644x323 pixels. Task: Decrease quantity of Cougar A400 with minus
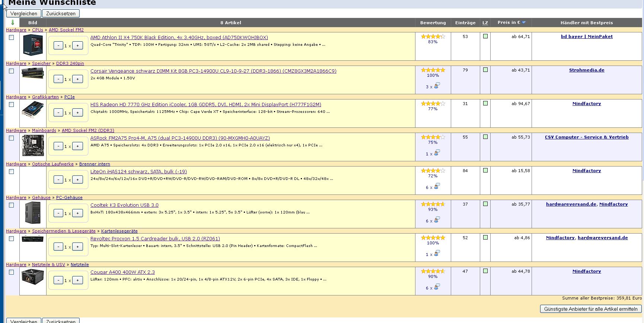point(58,280)
